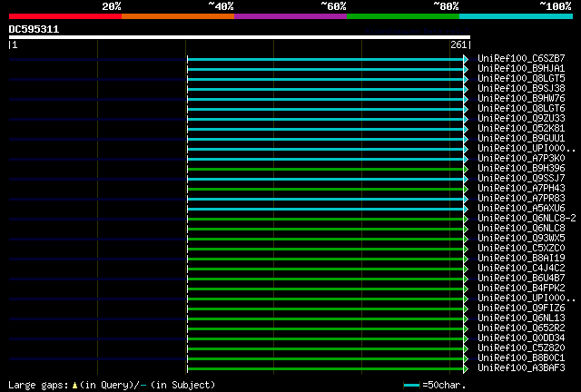Select the UniRef100_B8AI19 label
The image size is (581, 392).
521,258
